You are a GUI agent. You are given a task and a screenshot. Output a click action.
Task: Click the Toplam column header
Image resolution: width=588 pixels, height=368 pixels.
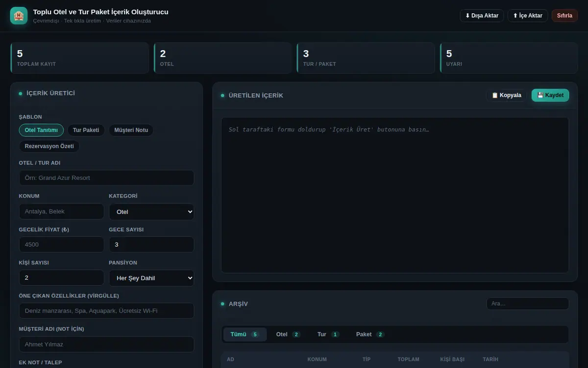(408, 359)
